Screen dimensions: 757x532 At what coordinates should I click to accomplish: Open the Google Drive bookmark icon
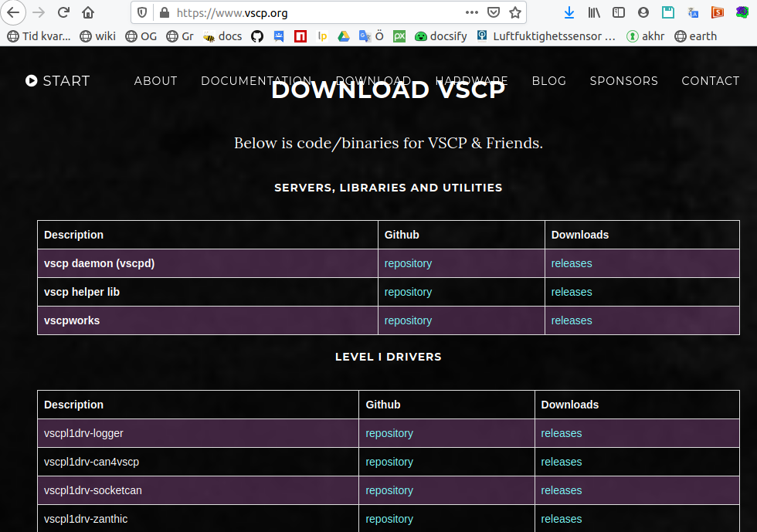click(344, 36)
